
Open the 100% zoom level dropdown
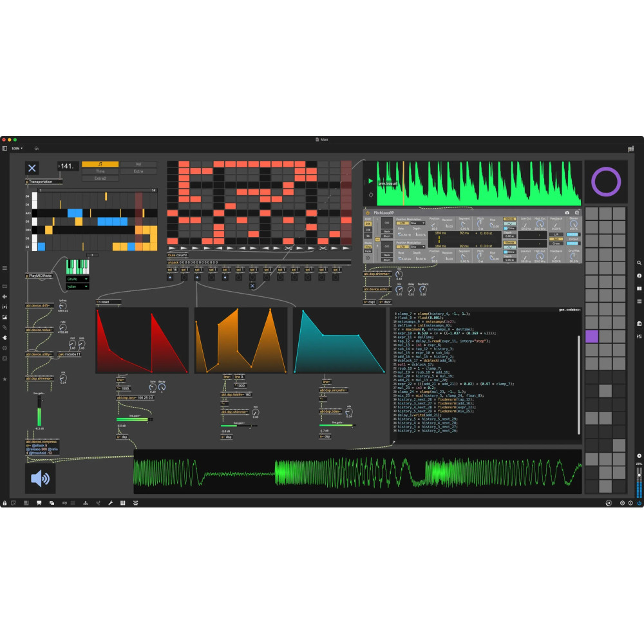[17, 148]
